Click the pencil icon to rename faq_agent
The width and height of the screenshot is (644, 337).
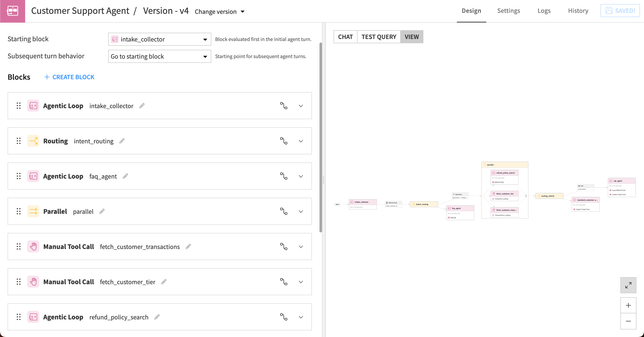pos(125,176)
